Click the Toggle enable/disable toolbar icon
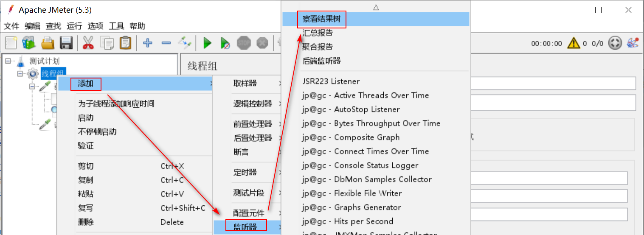This screenshot has height=235, width=644. (185, 43)
